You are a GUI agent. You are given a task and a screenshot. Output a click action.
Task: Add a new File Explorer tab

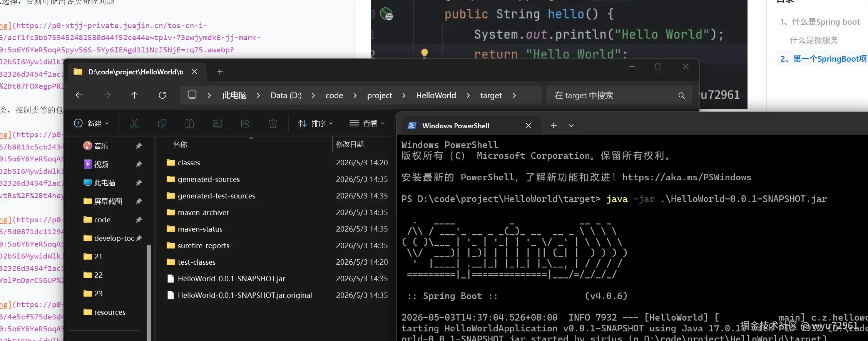(x=220, y=72)
